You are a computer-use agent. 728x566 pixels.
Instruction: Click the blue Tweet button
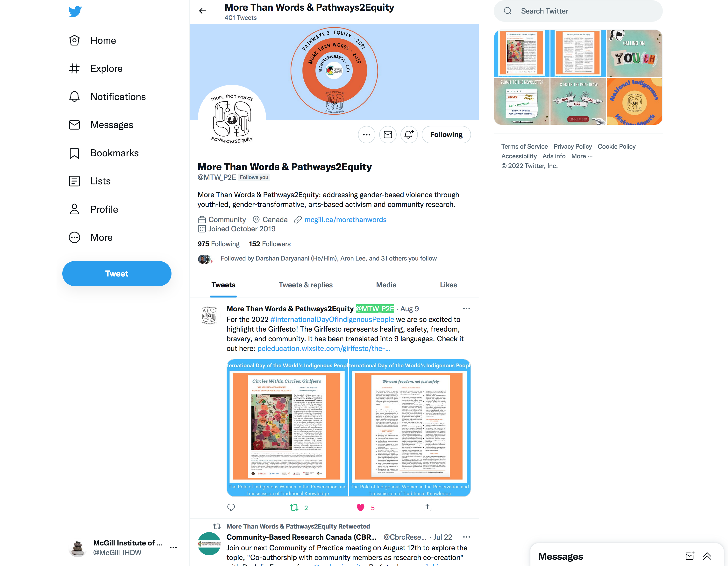117,274
